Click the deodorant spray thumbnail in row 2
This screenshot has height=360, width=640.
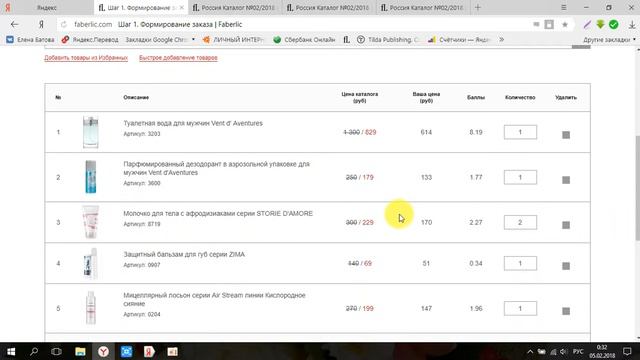point(91,177)
